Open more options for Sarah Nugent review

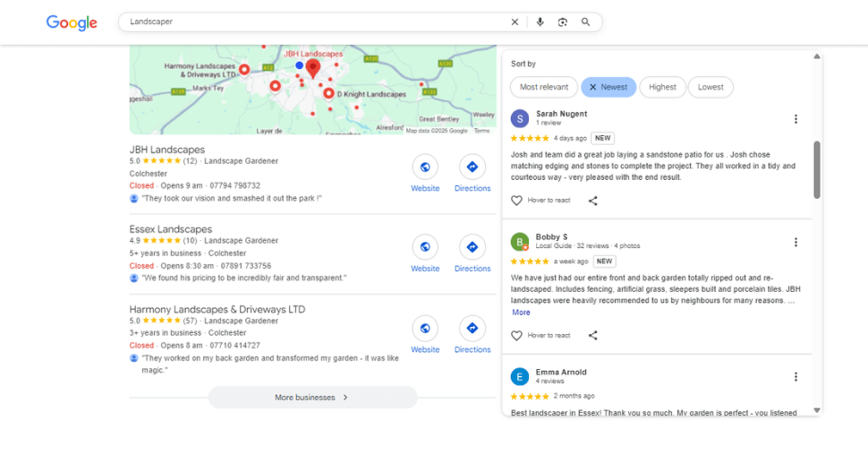coord(796,119)
